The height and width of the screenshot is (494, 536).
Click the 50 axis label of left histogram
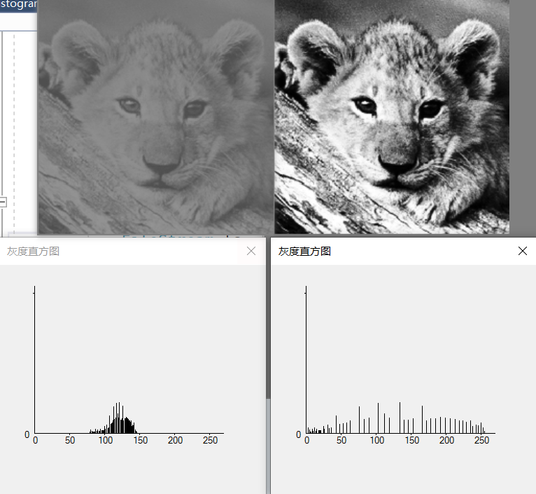pyautogui.click(x=70, y=440)
